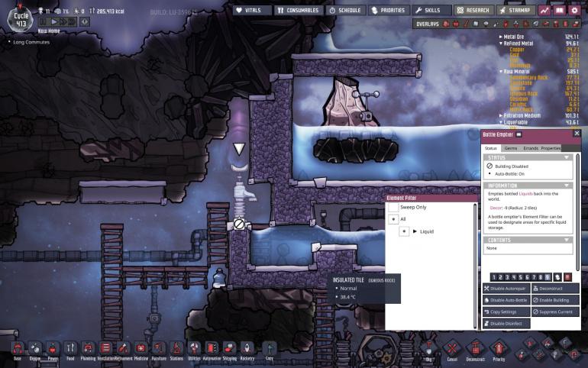The image size is (588, 368).
Task: Open the Refinement build category
Action: pyautogui.click(x=124, y=349)
